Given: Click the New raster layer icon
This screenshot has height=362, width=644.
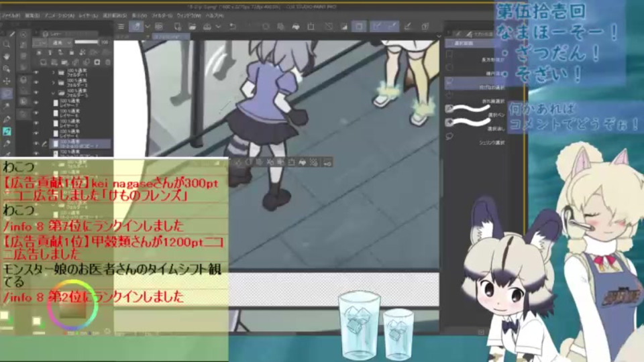Looking at the screenshot, I should coord(44,62).
